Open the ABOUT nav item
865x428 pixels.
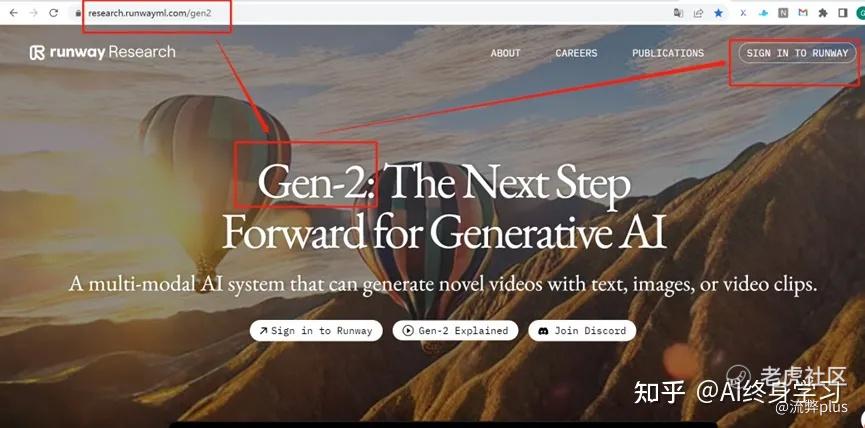pyautogui.click(x=505, y=53)
